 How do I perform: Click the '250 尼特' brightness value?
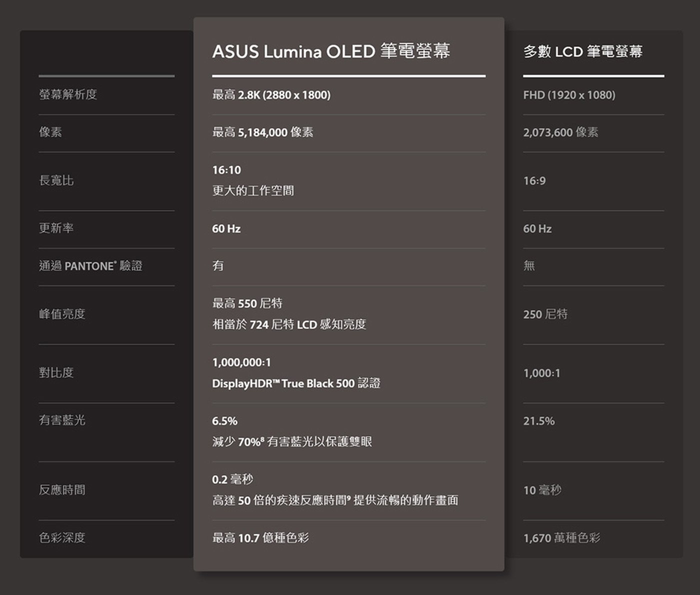[x=545, y=314]
